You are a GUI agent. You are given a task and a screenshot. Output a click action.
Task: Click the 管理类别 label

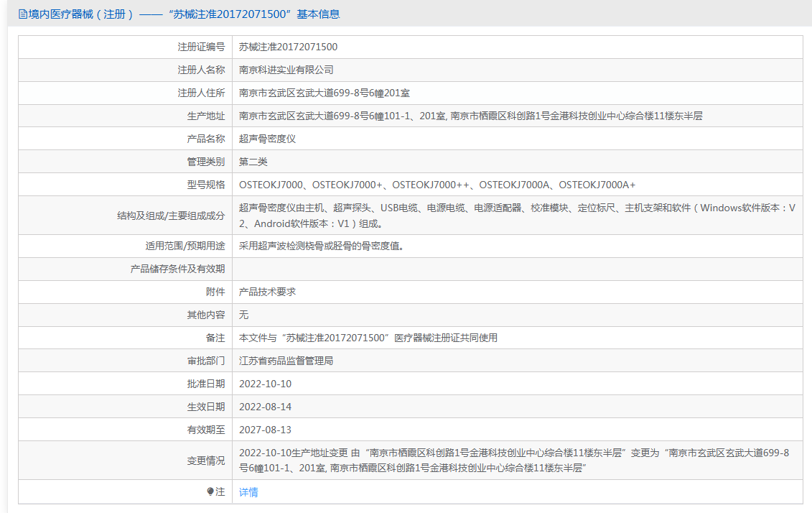coord(206,162)
